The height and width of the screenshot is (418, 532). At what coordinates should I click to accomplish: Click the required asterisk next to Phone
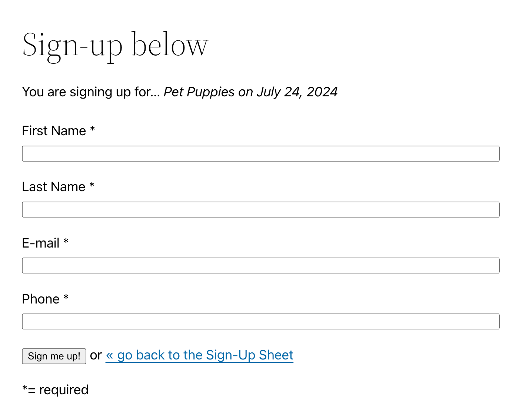pos(66,298)
